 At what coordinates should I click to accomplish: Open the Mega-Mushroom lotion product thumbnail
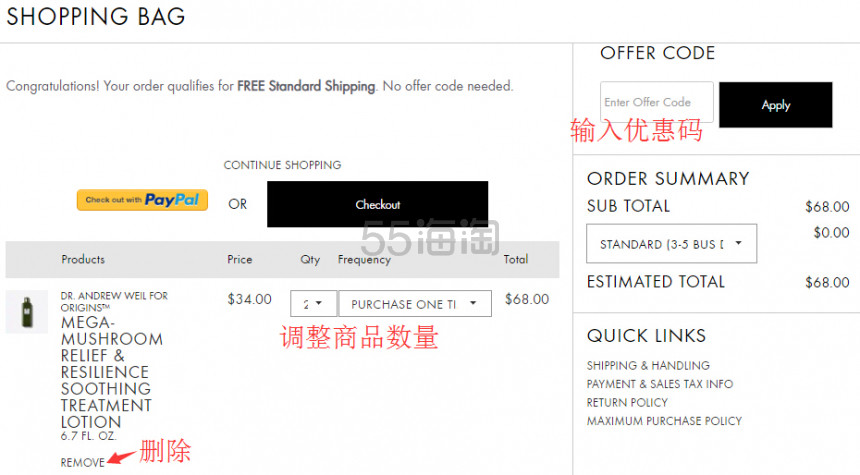(26, 312)
